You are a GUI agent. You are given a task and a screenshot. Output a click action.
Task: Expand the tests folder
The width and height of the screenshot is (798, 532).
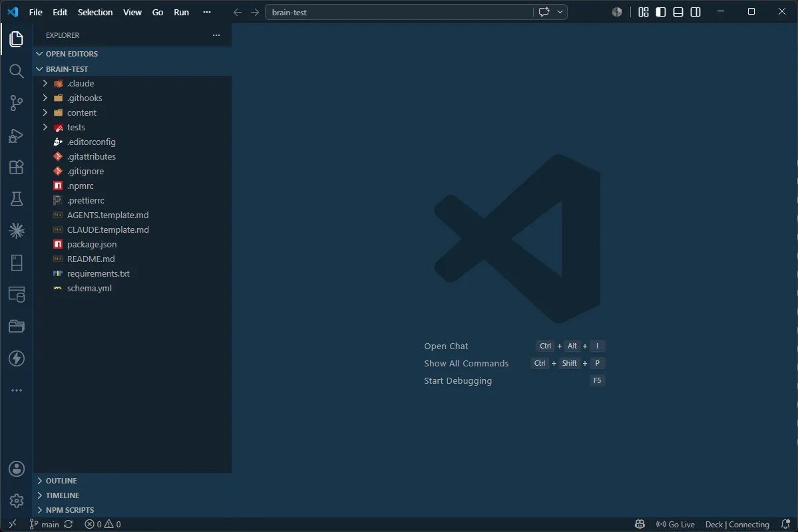tap(132, 128)
